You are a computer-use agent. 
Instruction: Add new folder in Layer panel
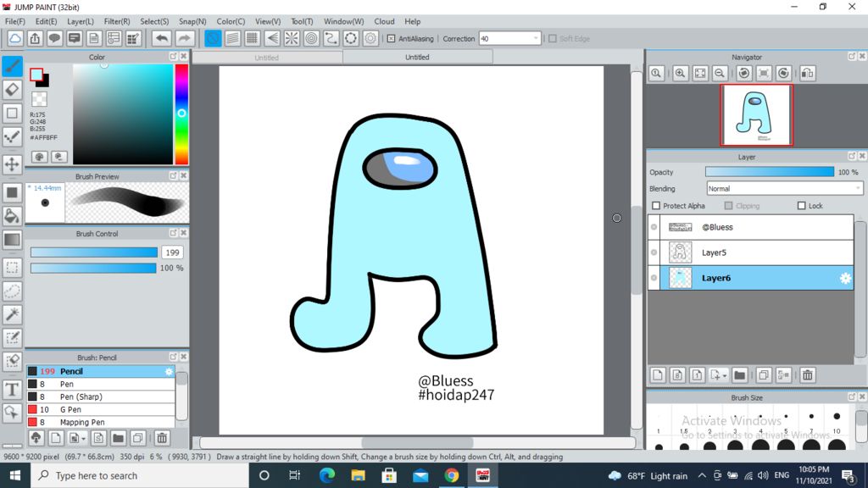(x=739, y=375)
